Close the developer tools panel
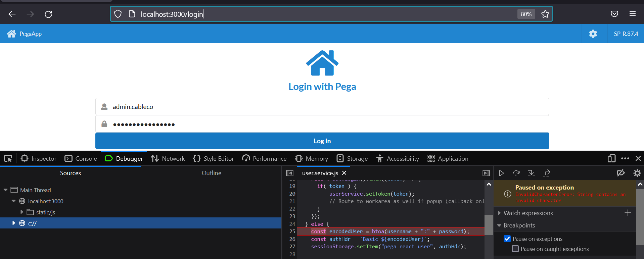 click(x=638, y=158)
